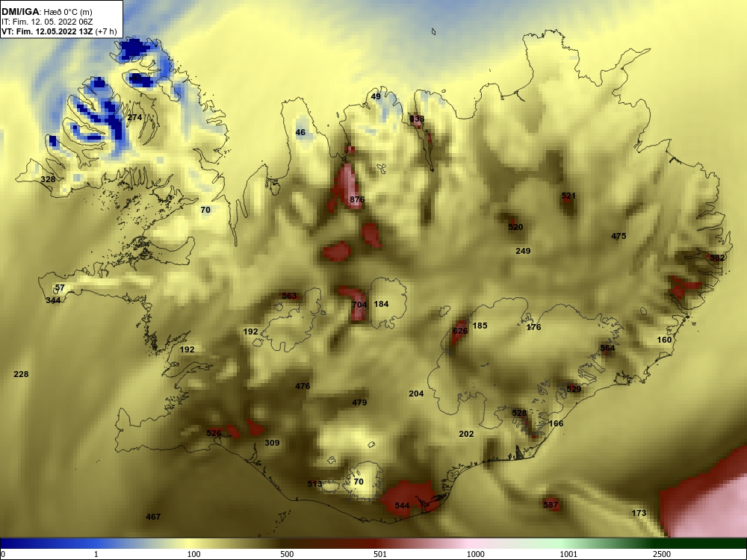Image resolution: width=747 pixels, height=560 pixels.
Task: Select the 160 value label
Action: click(x=664, y=340)
